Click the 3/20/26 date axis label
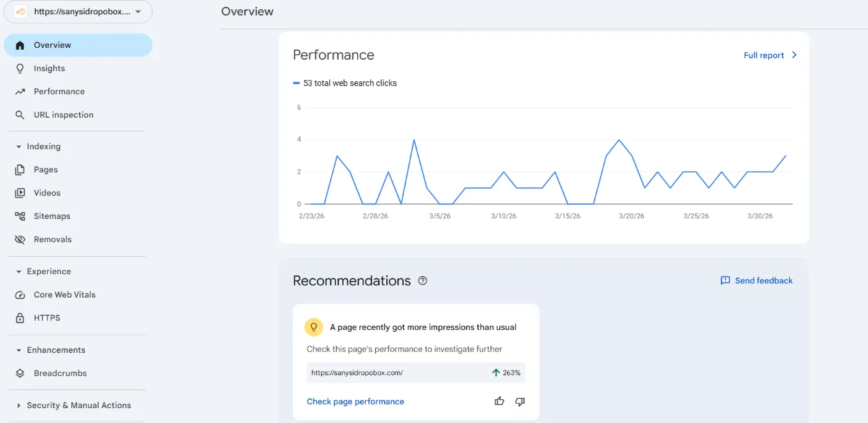The image size is (868, 423). (x=632, y=216)
